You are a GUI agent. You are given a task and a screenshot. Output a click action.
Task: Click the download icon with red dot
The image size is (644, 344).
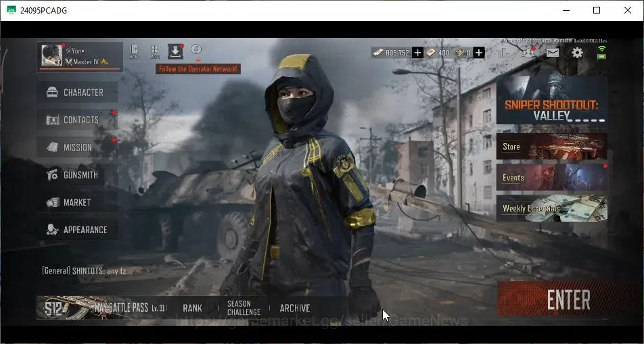pyautogui.click(x=175, y=51)
